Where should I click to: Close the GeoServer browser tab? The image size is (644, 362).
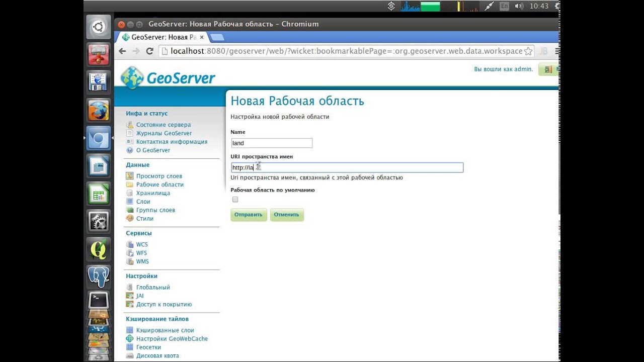(x=202, y=37)
